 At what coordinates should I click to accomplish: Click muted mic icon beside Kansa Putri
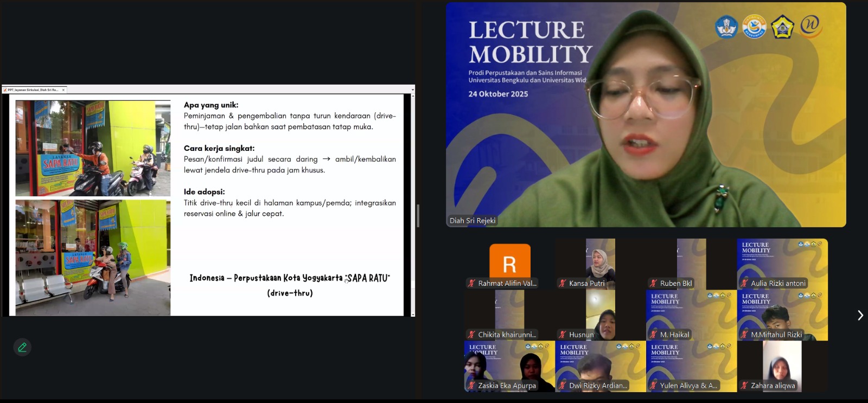pyautogui.click(x=563, y=283)
